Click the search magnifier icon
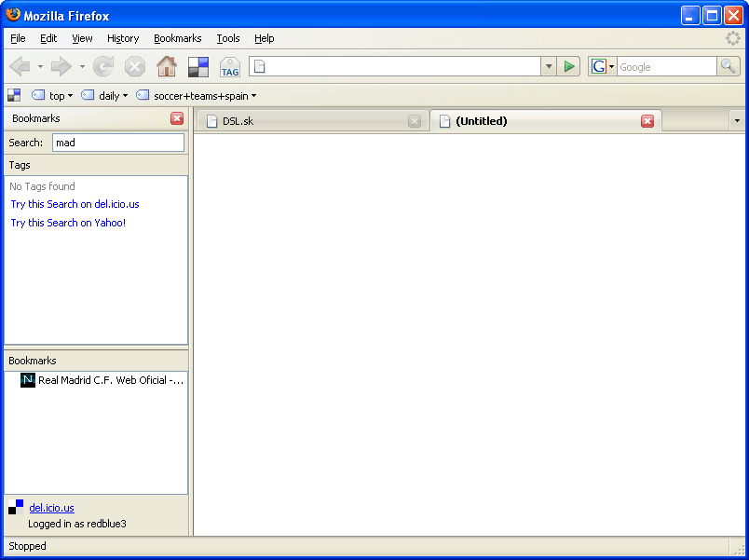 click(x=728, y=66)
